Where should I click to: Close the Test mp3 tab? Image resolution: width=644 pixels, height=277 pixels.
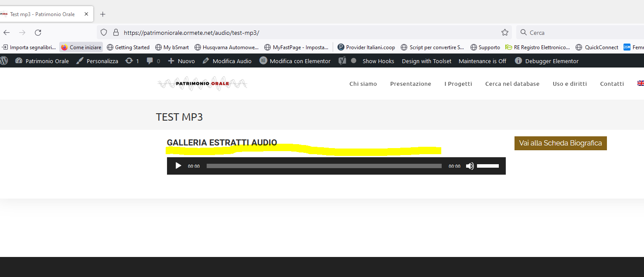[x=86, y=14]
